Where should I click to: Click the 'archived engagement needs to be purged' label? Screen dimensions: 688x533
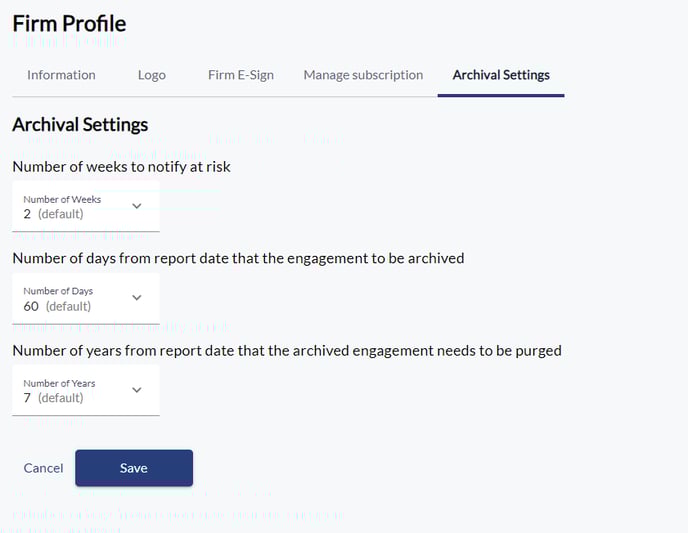pos(286,350)
